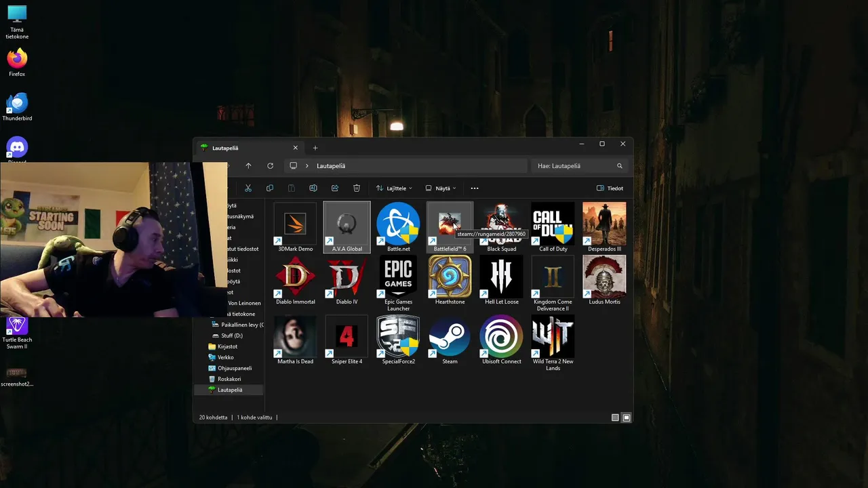Add a new File Explorer tab
868x488 pixels.
[x=315, y=148]
